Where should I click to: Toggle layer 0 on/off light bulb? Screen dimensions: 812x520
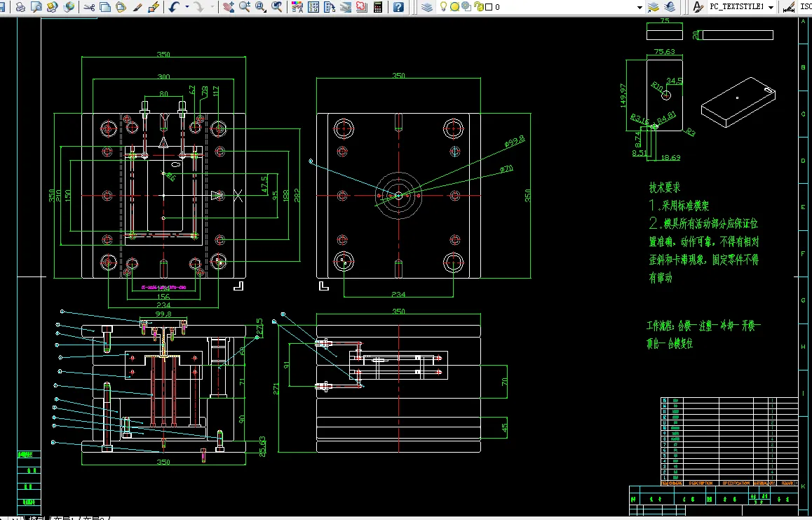click(x=443, y=7)
